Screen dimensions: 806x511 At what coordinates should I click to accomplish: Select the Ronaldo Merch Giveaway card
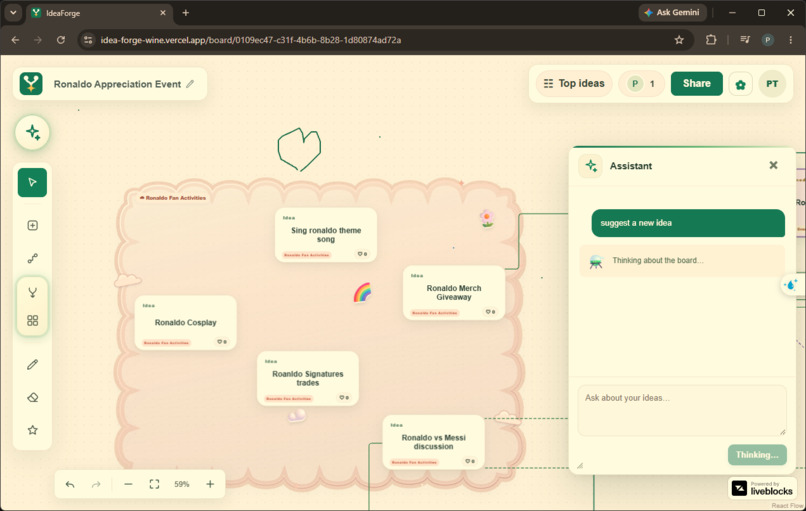(454, 293)
